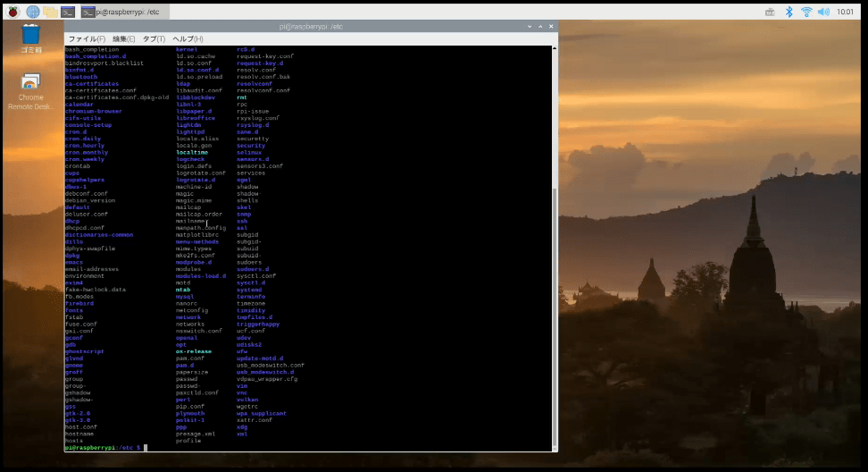The height and width of the screenshot is (472, 868).
Task: Click 'bluetooth' directory name
Action: [x=81, y=77]
